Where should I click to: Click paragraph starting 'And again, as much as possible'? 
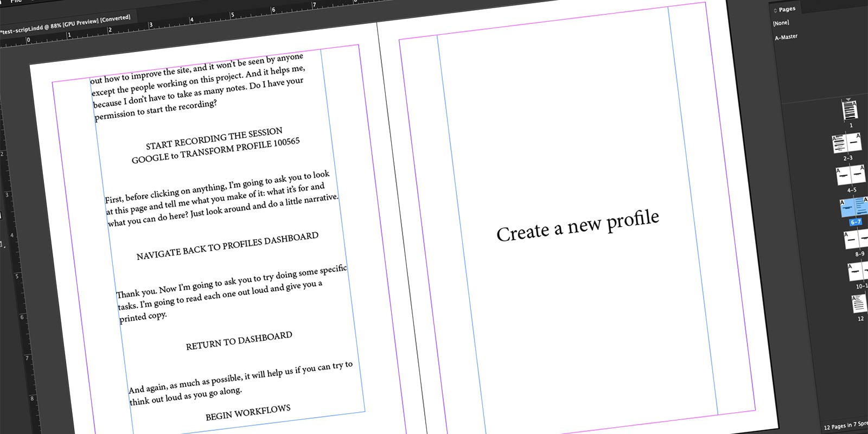[x=240, y=383]
